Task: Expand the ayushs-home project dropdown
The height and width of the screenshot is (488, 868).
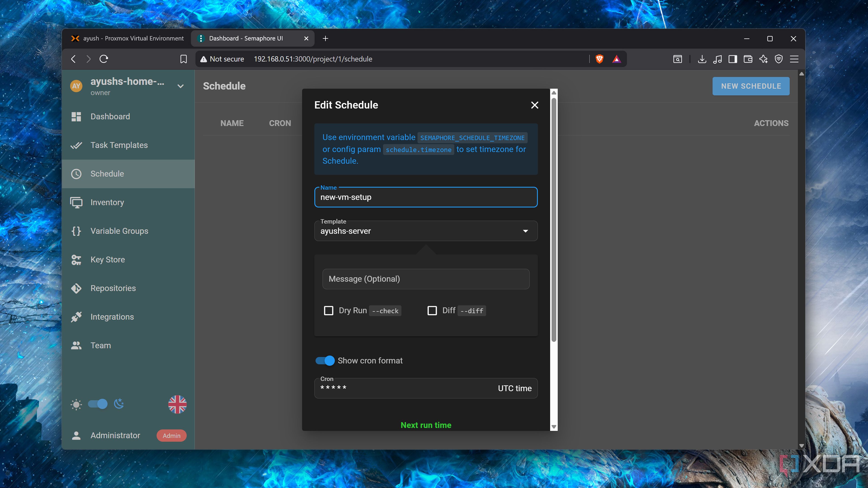Action: coord(181,86)
